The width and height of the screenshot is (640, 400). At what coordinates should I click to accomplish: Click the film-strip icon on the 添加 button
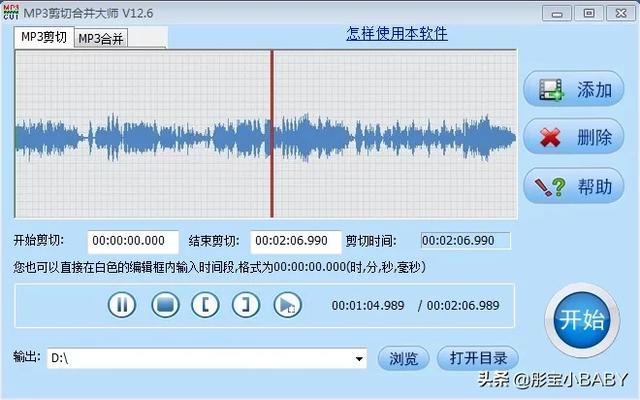tap(551, 90)
